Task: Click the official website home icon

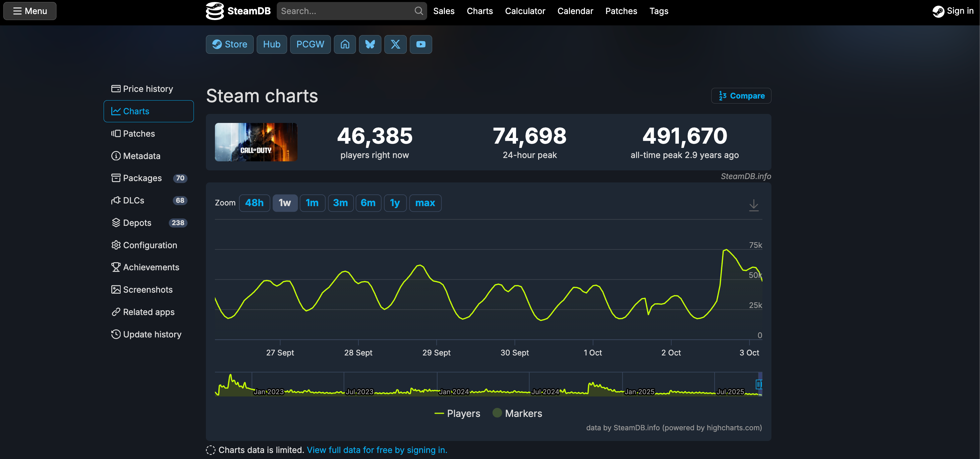Action: (x=345, y=44)
